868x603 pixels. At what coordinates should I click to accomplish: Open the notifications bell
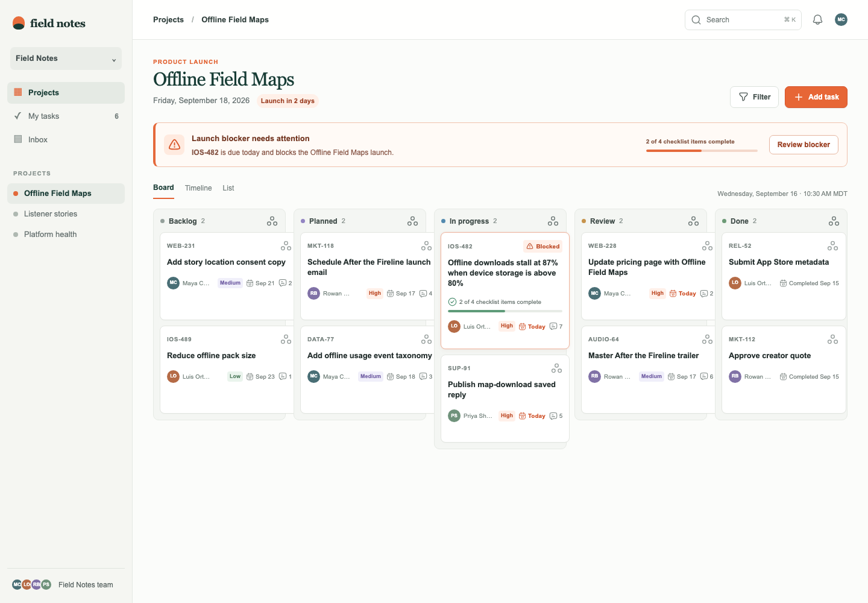click(817, 20)
